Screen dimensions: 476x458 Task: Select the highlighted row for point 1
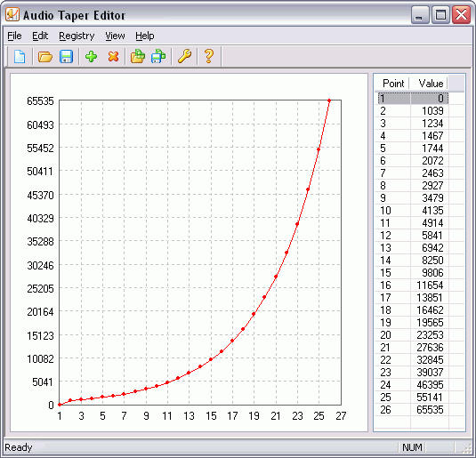coord(413,99)
